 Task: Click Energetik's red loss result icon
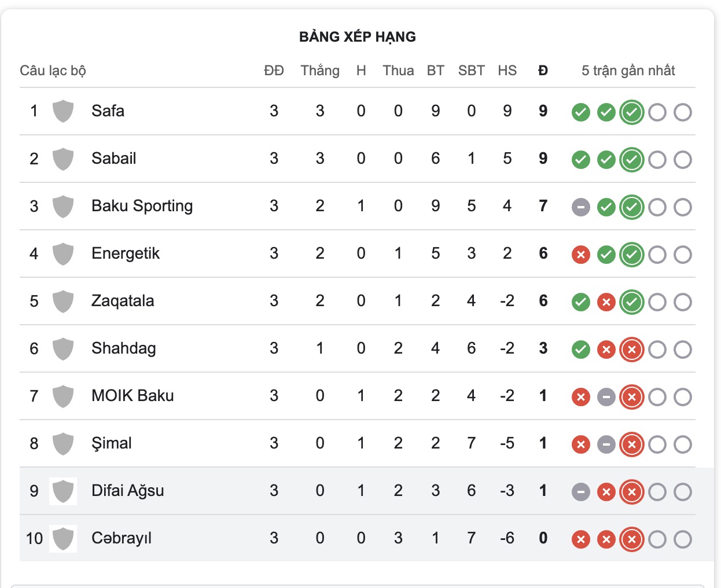(x=580, y=254)
